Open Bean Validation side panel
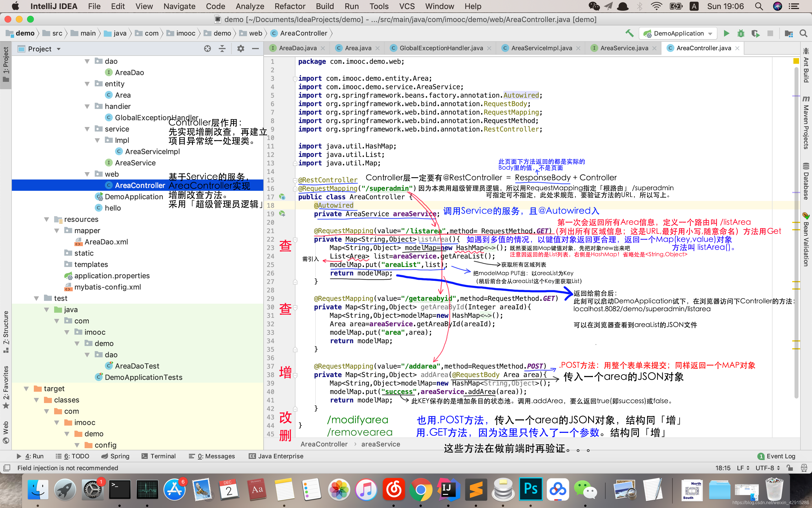This screenshot has height=508, width=812. click(x=806, y=239)
